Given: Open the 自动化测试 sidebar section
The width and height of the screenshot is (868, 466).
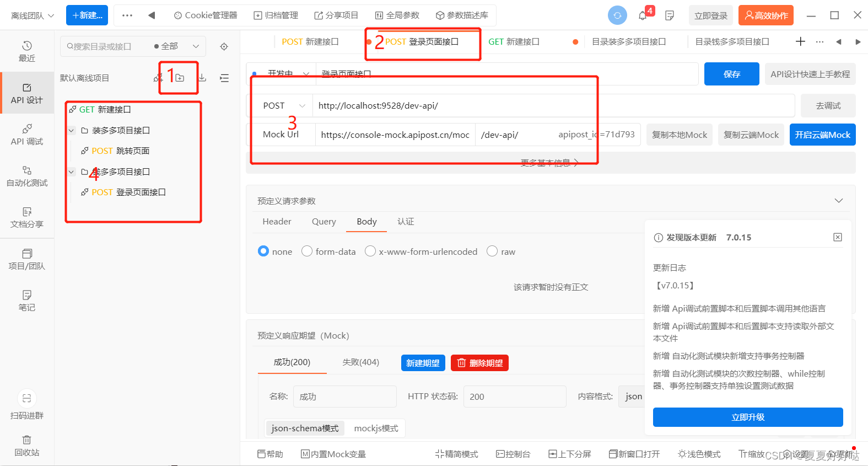Looking at the screenshot, I should 26,176.
